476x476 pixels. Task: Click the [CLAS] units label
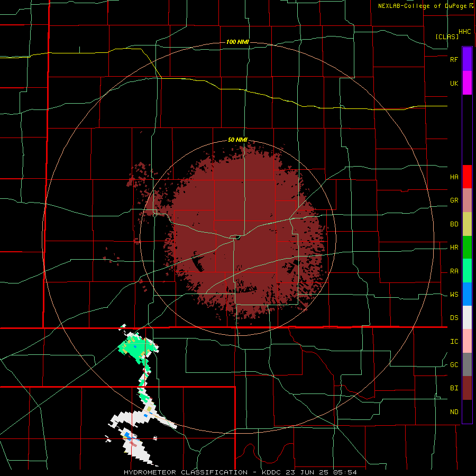point(447,36)
